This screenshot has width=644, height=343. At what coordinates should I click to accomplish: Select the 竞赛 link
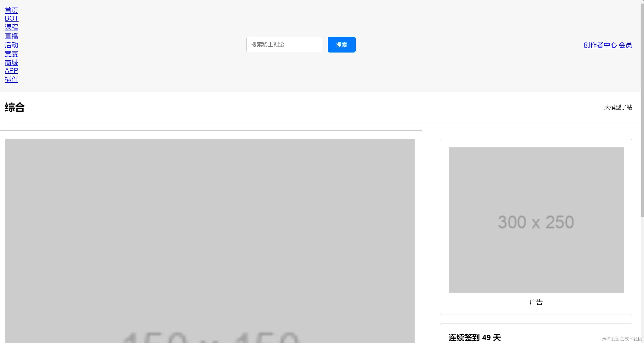(x=11, y=54)
